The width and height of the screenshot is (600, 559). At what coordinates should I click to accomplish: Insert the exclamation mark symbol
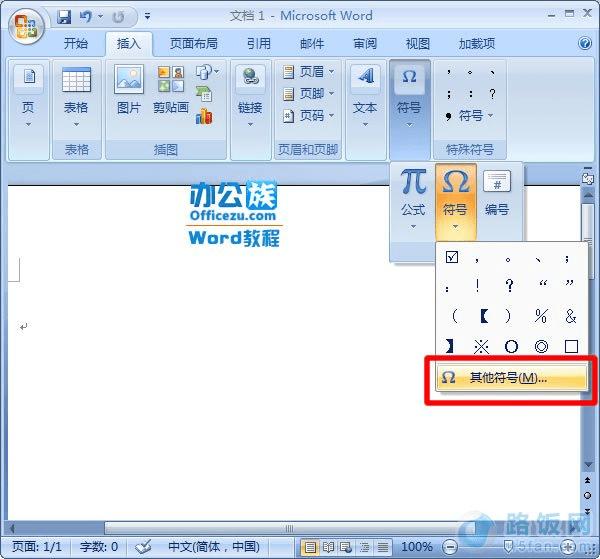coord(478,285)
